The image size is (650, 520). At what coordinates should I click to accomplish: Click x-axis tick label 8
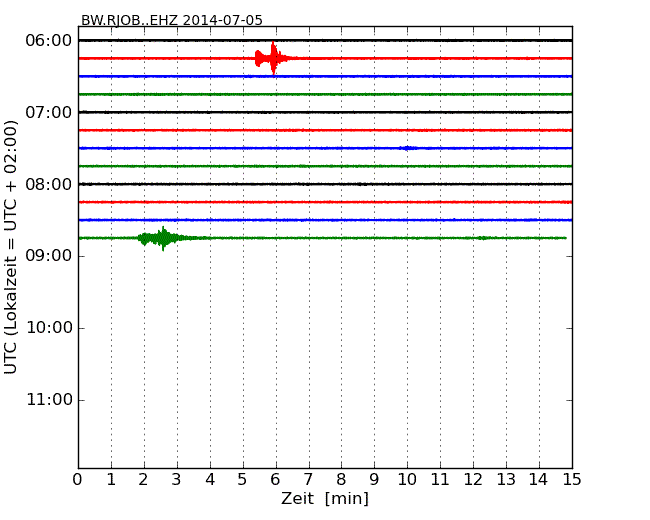[x=341, y=480]
